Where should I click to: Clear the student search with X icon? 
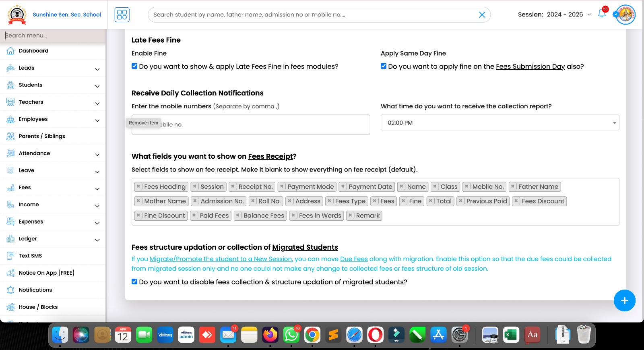pyautogui.click(x=482, y=15)
